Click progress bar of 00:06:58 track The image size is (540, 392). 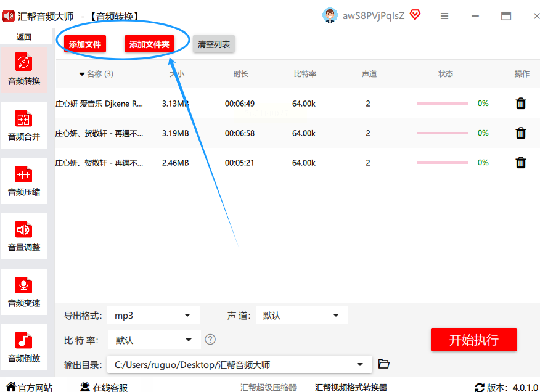[443, 133]
